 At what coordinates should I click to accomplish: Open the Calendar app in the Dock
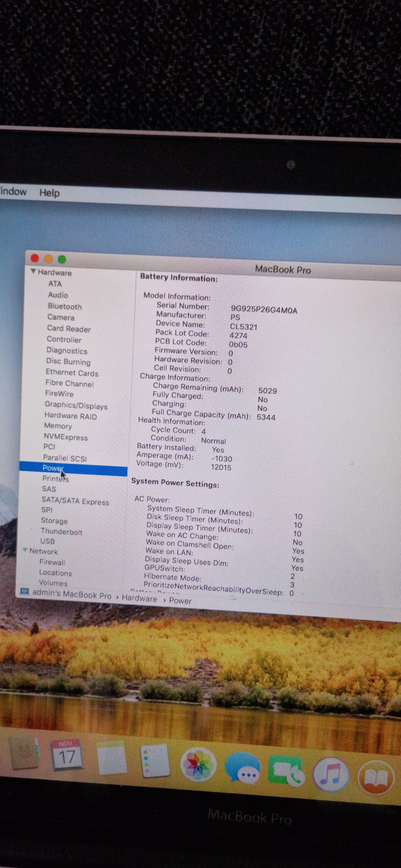click(66, 755)
